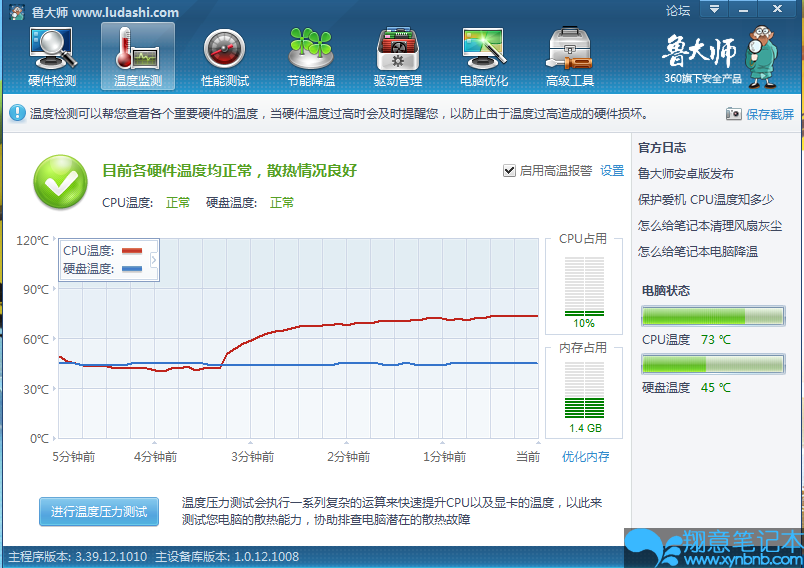Click the 设置 settings link
804x568 pixels.
click(612, 171)
